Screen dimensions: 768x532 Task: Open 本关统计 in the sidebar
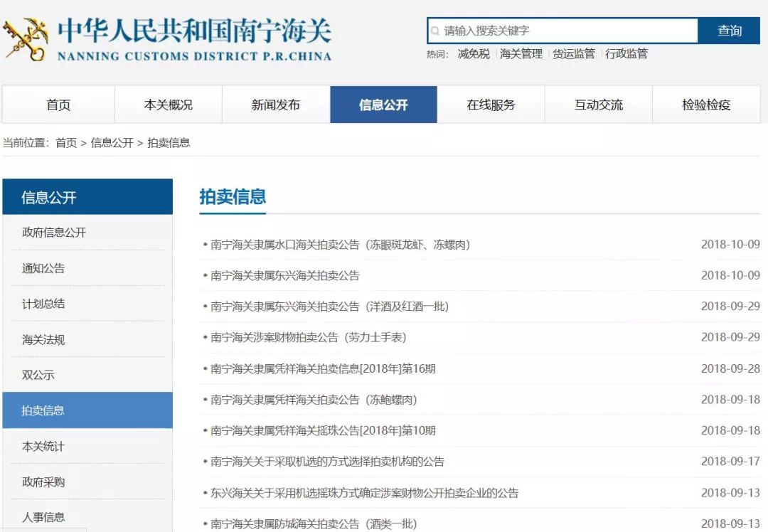(x=43, y=446)
